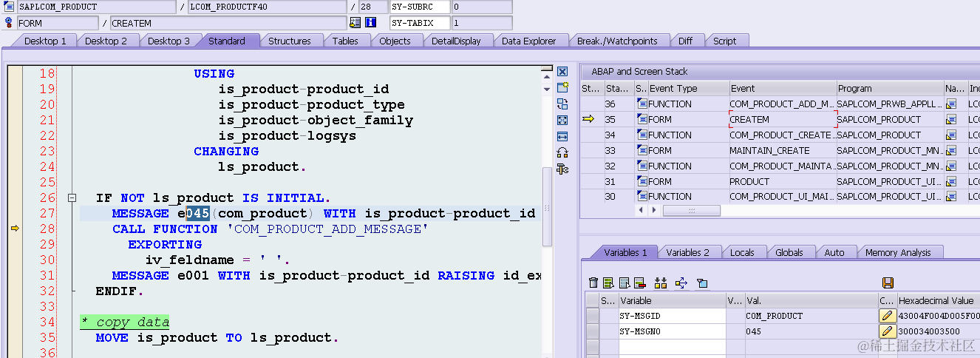Click the left arrow of the stack scrollbar

click(640, 211)
